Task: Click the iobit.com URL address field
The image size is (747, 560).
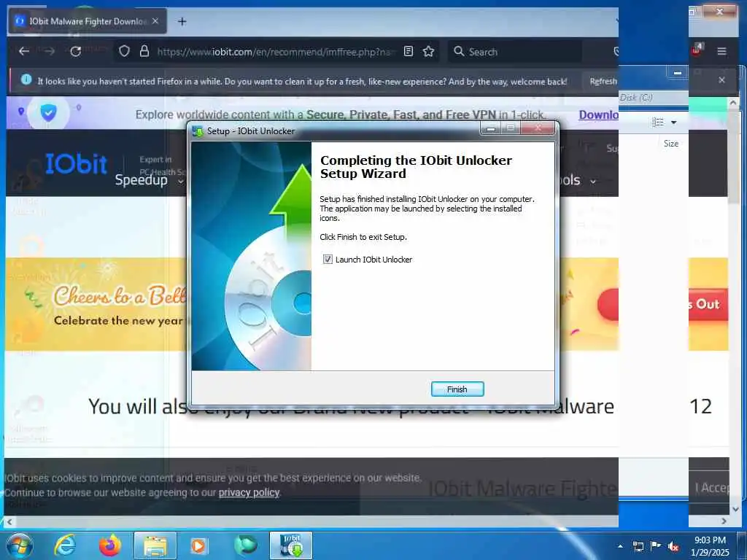Action: [x=276, y=52]
